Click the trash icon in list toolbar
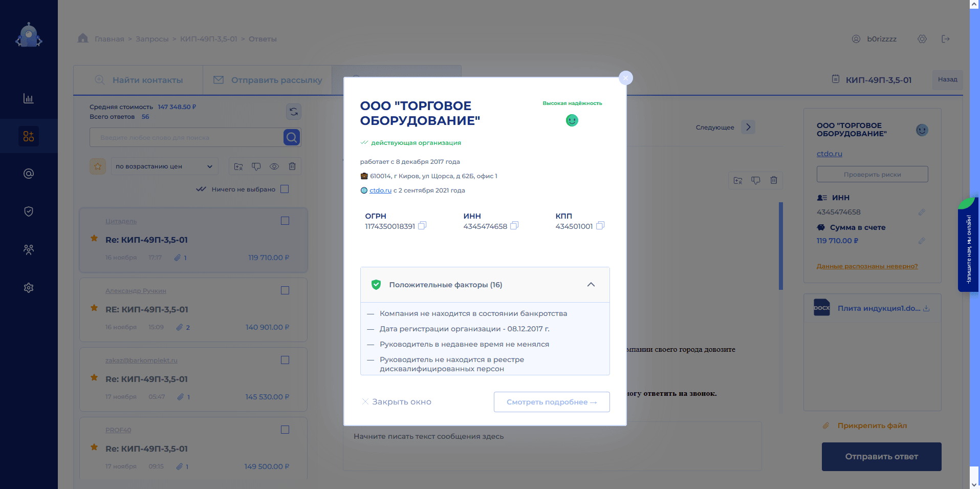Screen dimensions: 980x489 [x=292, y=166]
